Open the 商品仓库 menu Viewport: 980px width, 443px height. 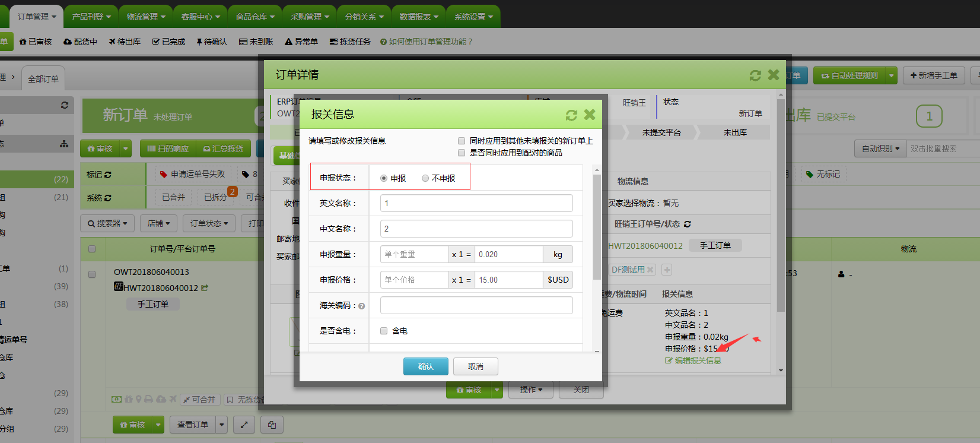point(255,17)
